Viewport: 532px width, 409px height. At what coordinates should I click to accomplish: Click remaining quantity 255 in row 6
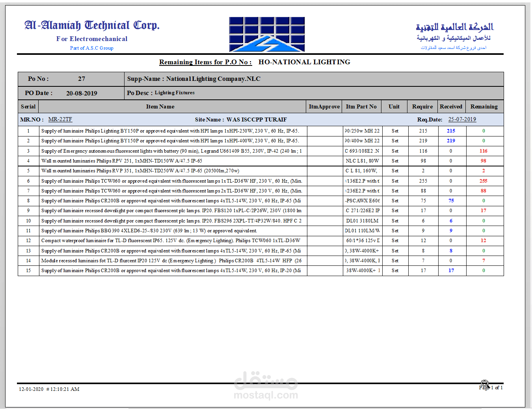484,181
